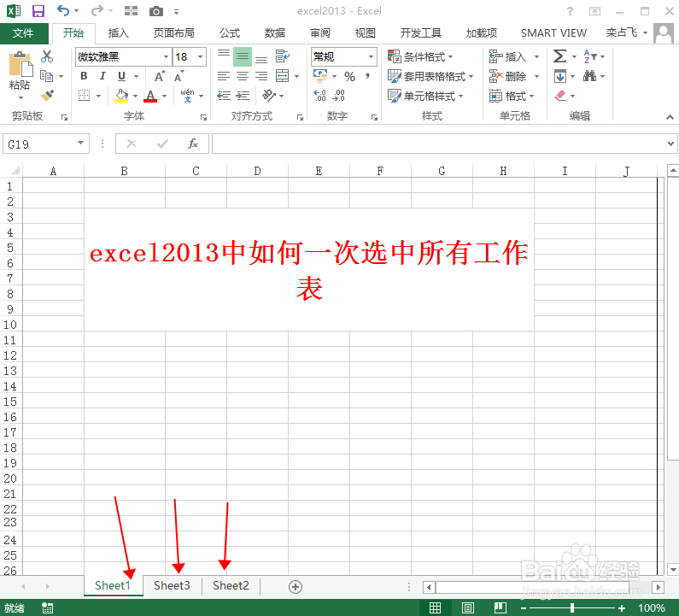The image size is (679, 616).
Task: Add a new sheet
Action: coord(296,587)
